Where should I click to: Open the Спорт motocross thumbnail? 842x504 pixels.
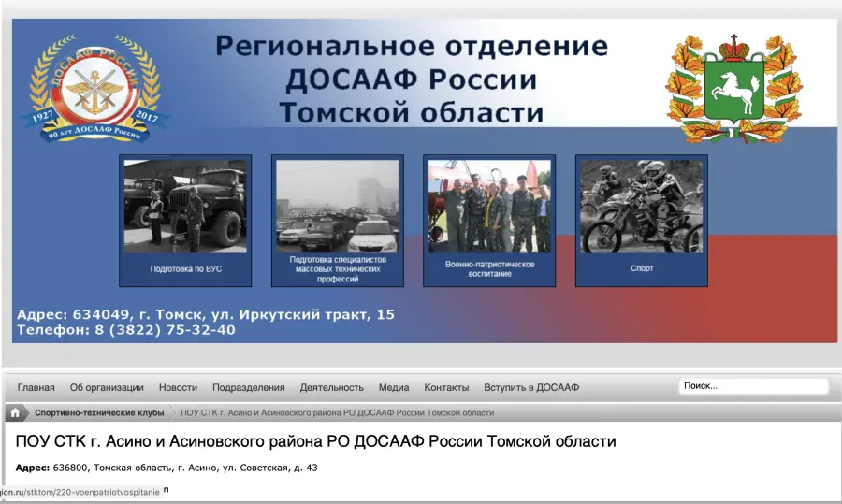pos(641,206)
